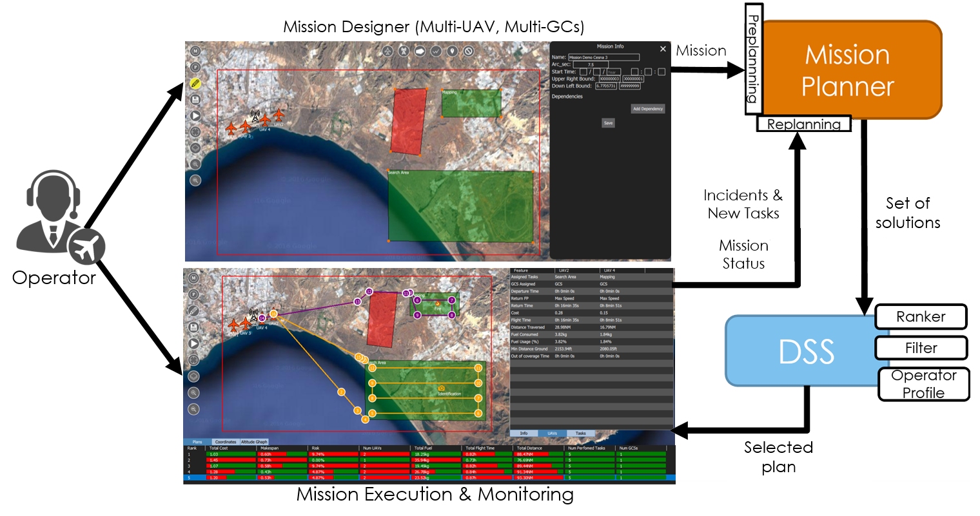Click the M icon in Monitoring view toolbar
This screenshot has height=516, width=980.
click(193, 278)
